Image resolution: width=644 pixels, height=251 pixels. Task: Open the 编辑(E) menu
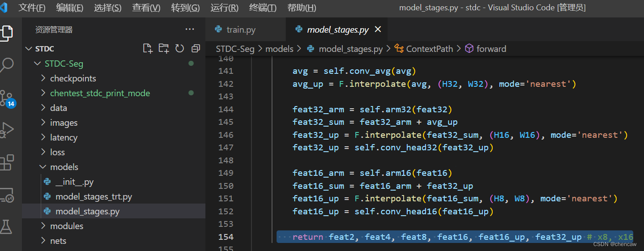point(70,8)
